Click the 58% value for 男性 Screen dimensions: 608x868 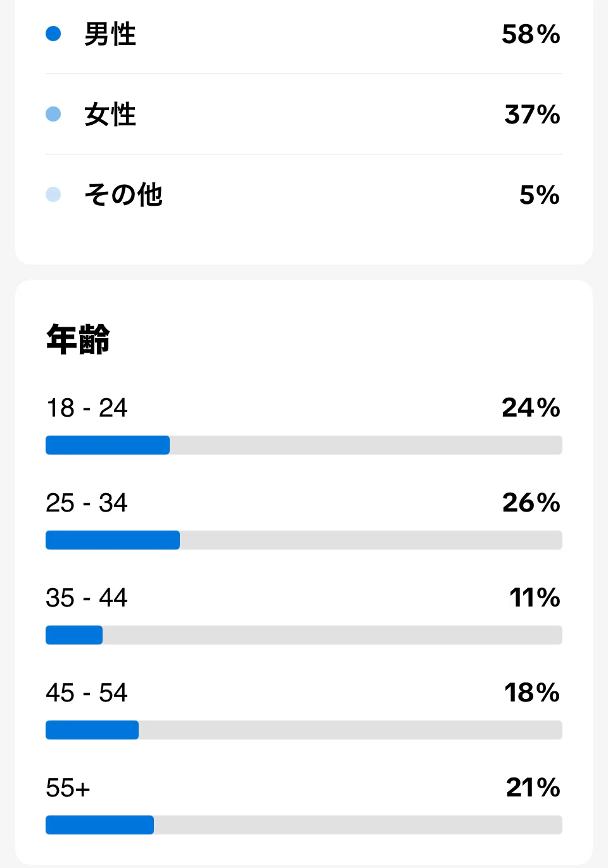[531, 34]
